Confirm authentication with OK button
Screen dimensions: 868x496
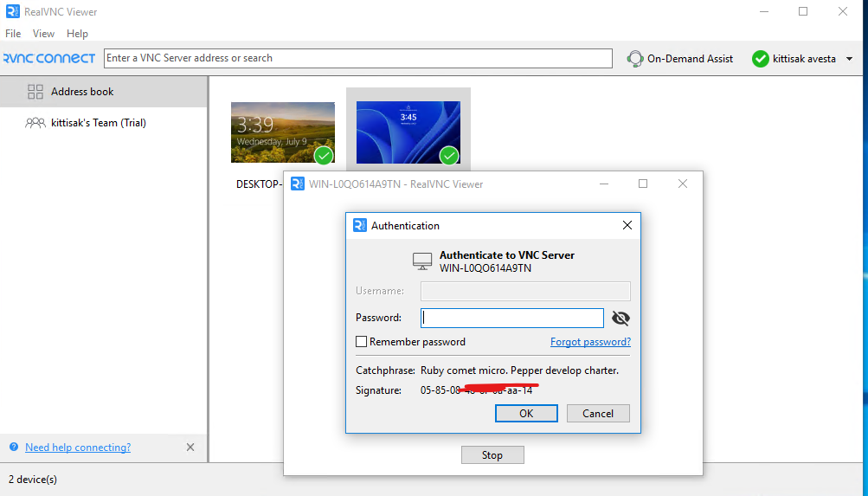tap(526, 414)
